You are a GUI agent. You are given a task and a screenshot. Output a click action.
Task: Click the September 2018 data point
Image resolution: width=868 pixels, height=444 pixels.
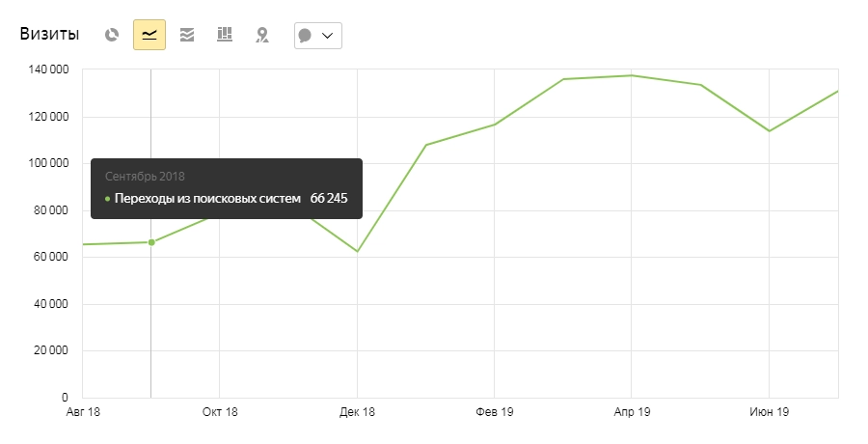pyautogui.click(x=151, y=242)
